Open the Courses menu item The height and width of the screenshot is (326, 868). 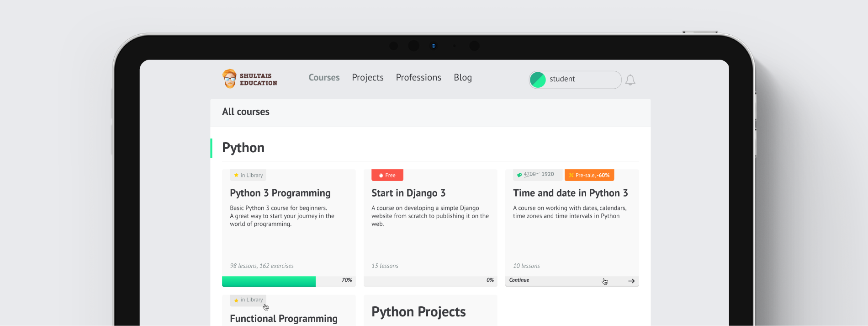(324, 78)
